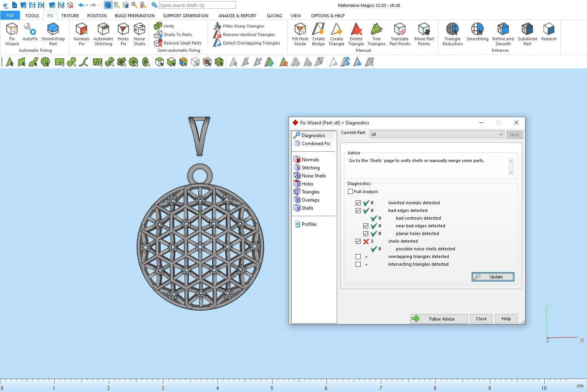The width and height of the screenshot is (587, 392).
Task: Open the Fix Wizard tool in ribbon
Action: tap(12, 33)
